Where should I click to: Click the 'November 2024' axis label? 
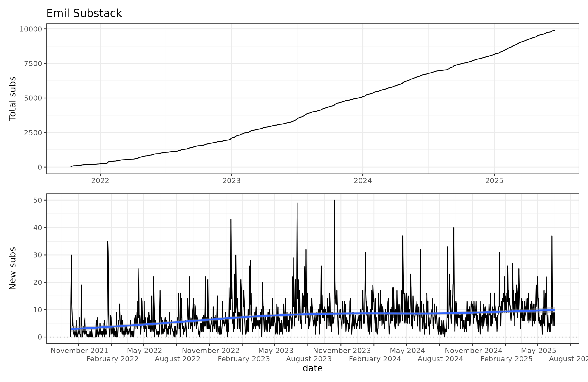(x=474, y=351)
